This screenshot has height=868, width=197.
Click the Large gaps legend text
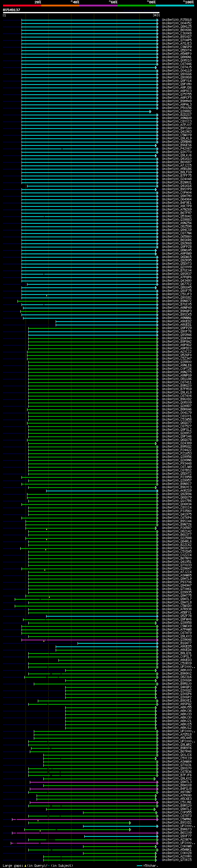pos(38,865)
